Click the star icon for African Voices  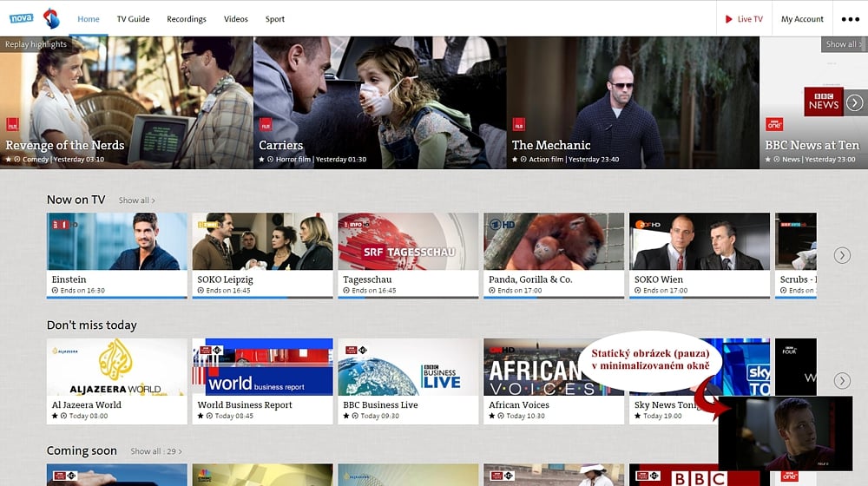pos(491,416)
